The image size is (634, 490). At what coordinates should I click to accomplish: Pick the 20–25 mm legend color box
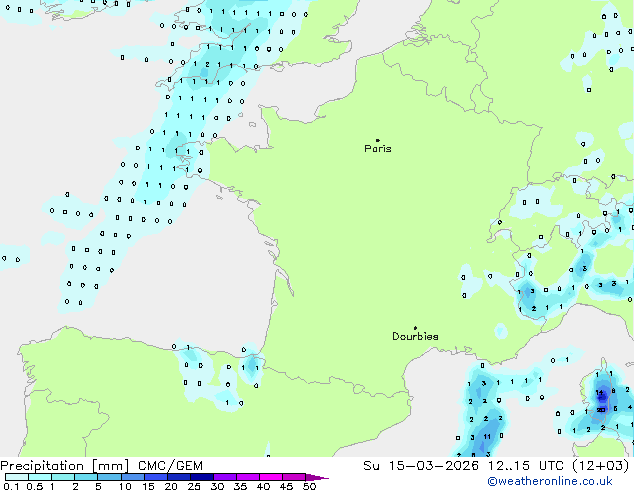(179, 477)
